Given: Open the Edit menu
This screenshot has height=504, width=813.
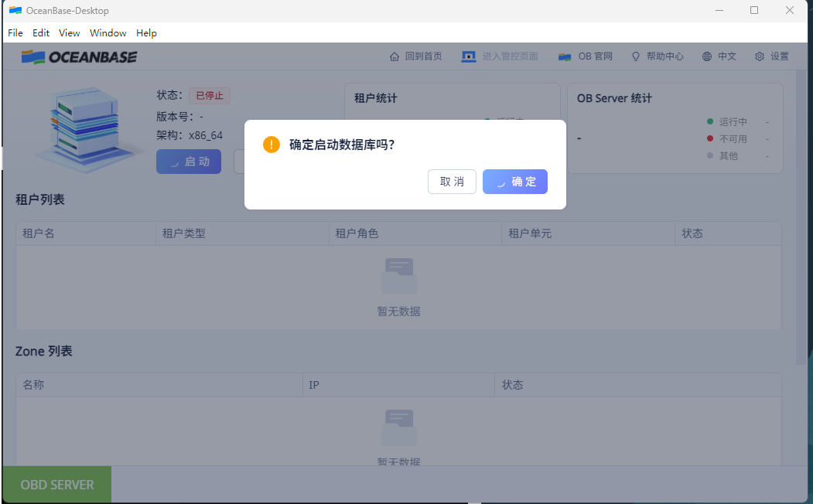Looking at the screenshot, I should (x=41, y=32).
